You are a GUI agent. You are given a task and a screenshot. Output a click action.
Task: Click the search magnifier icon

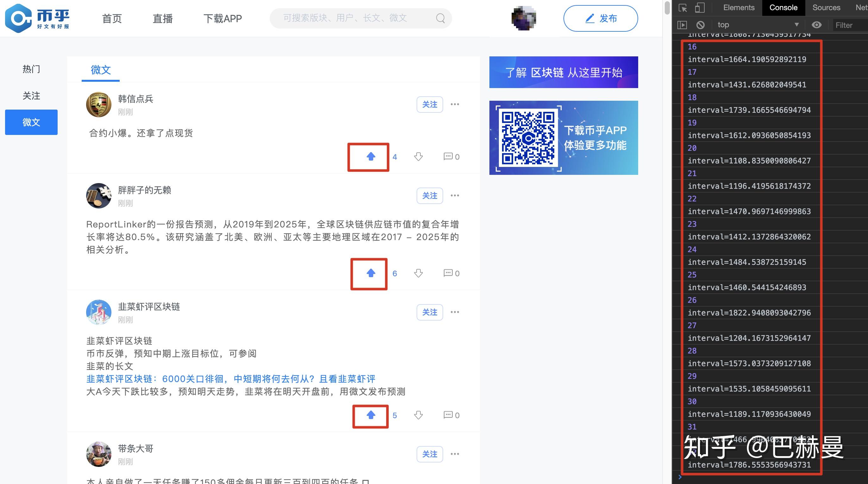point(440,18)
